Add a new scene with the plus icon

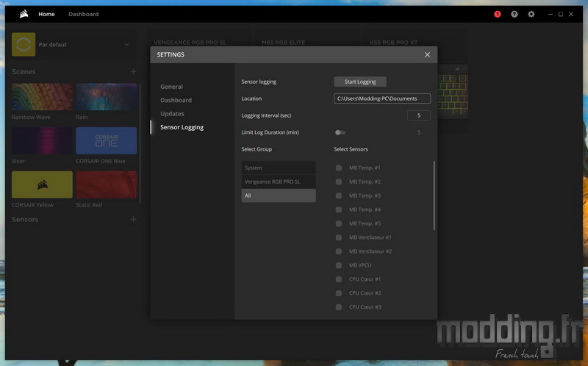coord(133,71)
